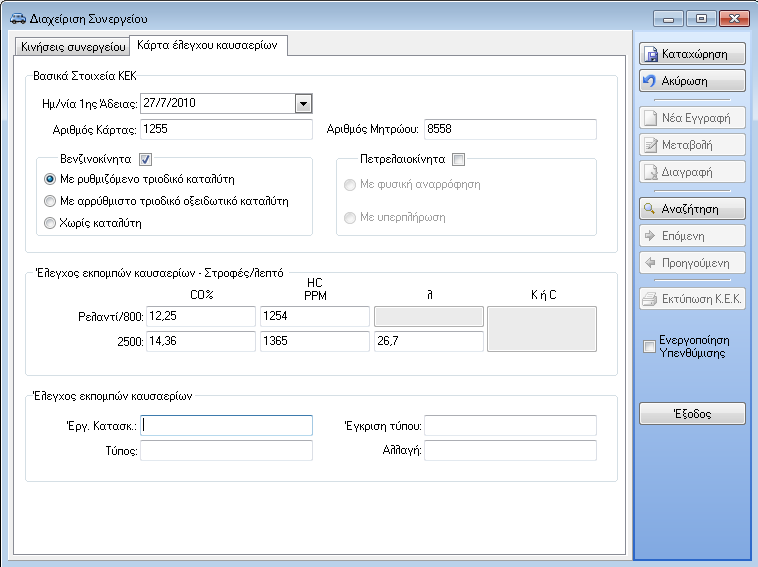Click in the Ημ/νία 1ης Άδειας date field 27/7/2010
The image size is (758, 567).
point(218,103)
